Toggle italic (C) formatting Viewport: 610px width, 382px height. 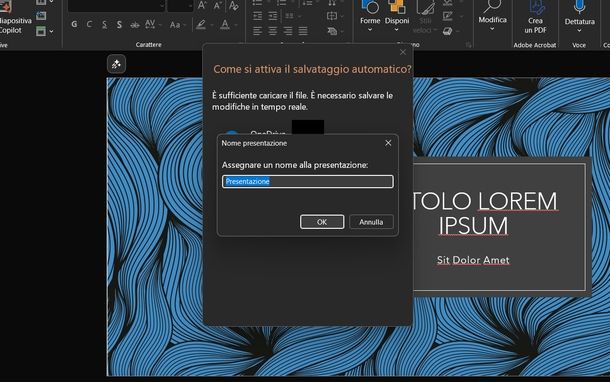pos(89,25)
